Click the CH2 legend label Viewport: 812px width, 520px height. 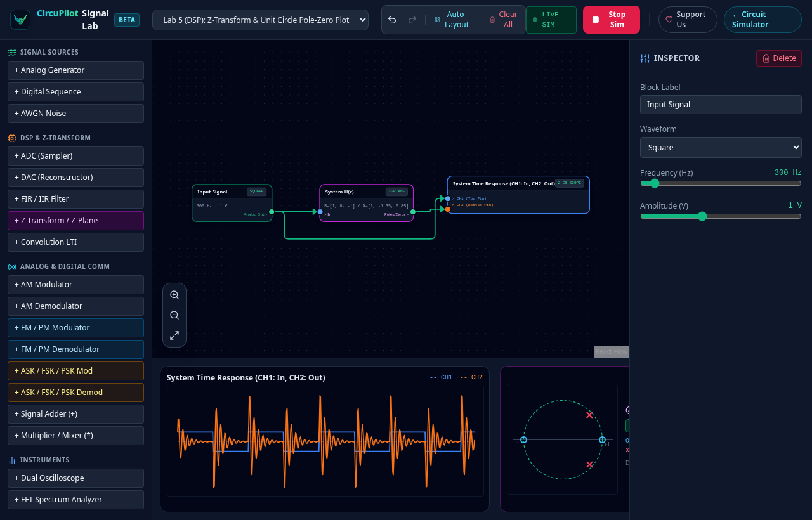point(471,377)
